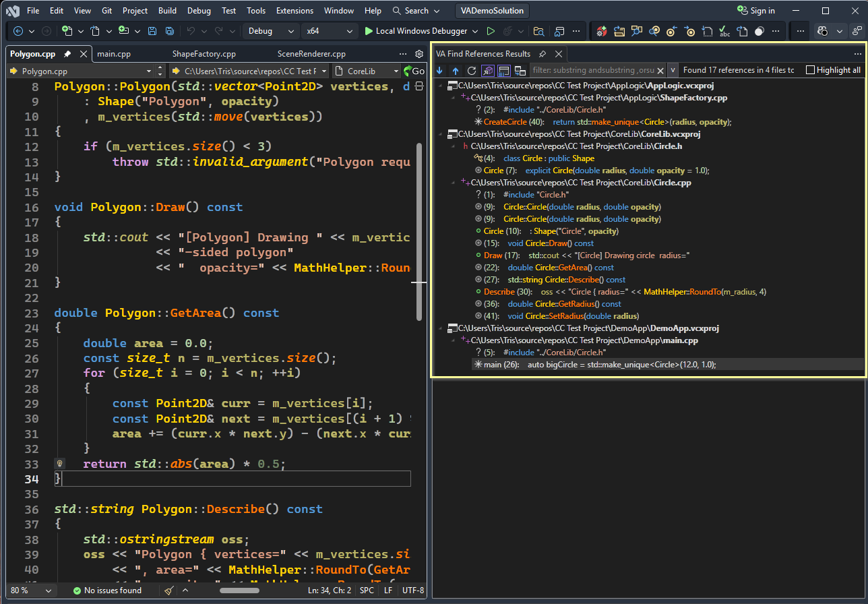
Task: Select the CreateCircle (40) reference row
Action: (603, 122)
